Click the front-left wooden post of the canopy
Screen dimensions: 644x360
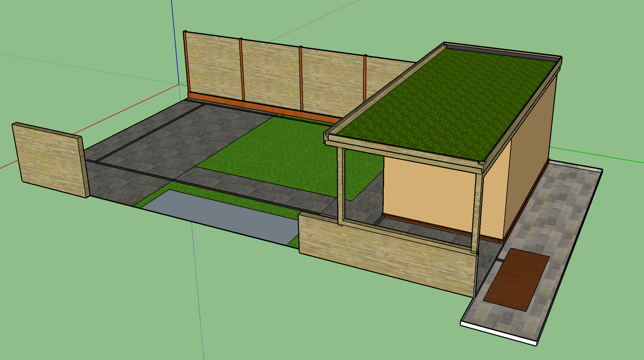click(341, 186)
